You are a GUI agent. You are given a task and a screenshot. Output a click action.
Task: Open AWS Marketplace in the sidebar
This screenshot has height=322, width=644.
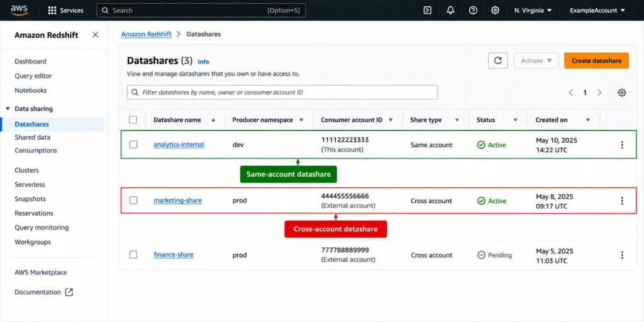[41, 272]
